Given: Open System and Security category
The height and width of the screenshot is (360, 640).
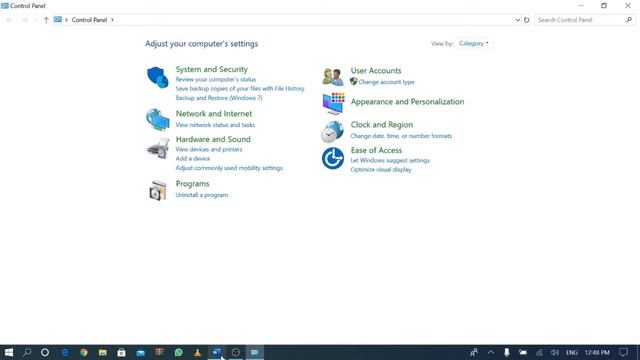Looking at the screenshot, I should (211, 69).
